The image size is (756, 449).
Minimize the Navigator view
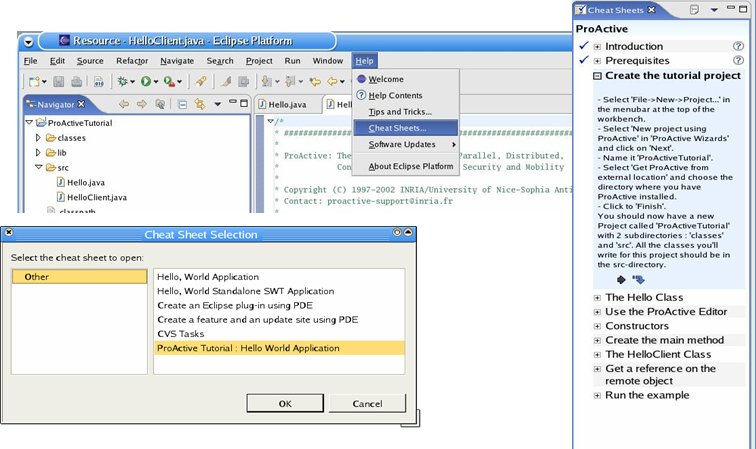pos(233,102)
